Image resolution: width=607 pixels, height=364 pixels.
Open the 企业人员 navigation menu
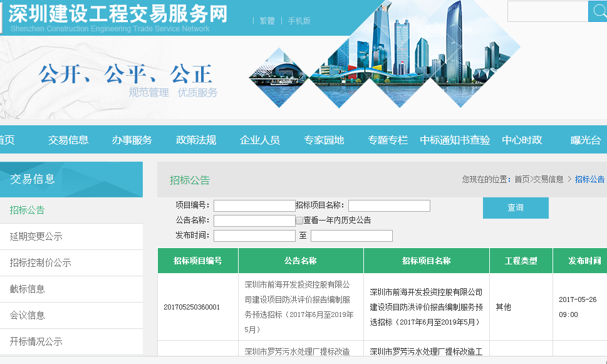click(260, 140)
